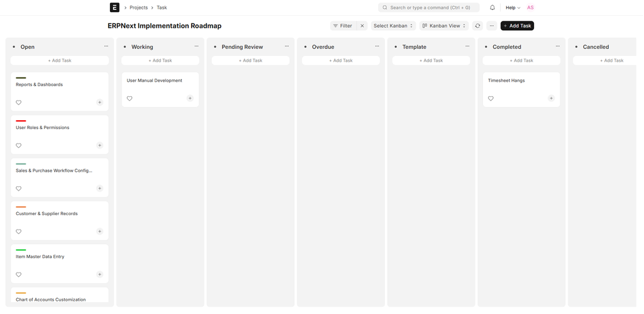This screenshot has width=644, height=314.
Task: Click the Filter button
Action: (343, 26)
